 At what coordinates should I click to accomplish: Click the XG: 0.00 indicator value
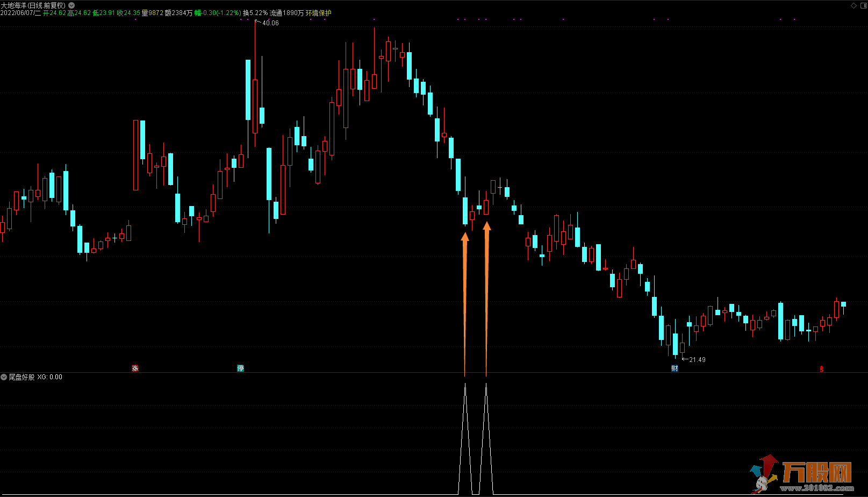click(x=49, y=377)
